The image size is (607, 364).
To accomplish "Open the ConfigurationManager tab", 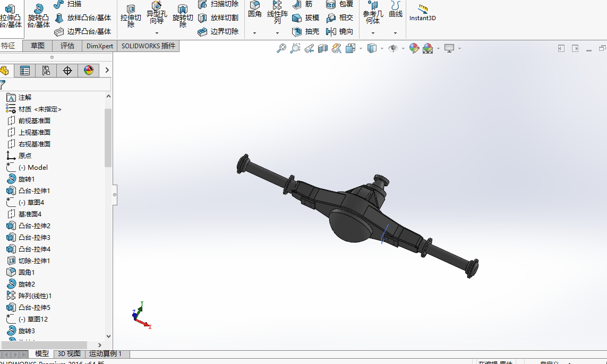I will click(x=46, y=71).
